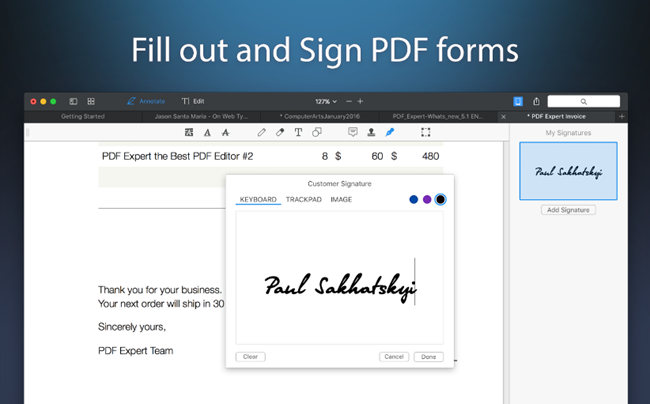
Task: Click the Add Signature button
Action: (568, 210)
